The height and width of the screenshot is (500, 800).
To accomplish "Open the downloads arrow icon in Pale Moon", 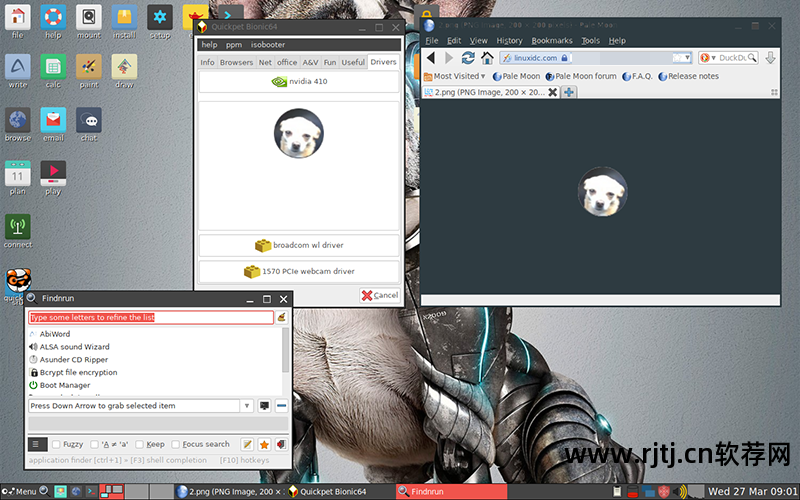I will 771,58.
